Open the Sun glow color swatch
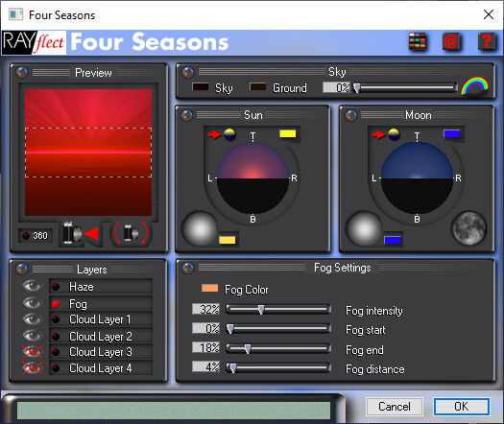Screen dimensions: 504x424 pos(228,240)
